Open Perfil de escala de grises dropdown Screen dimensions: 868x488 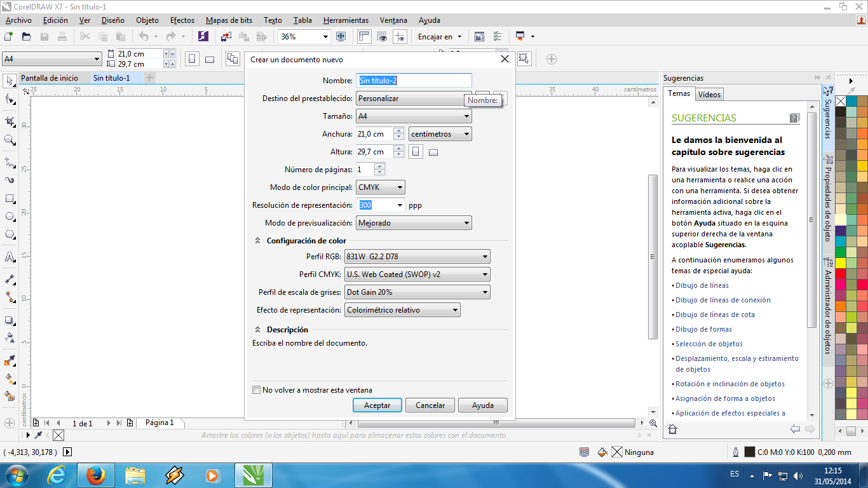pyautogui.click(x=417, y=292)
